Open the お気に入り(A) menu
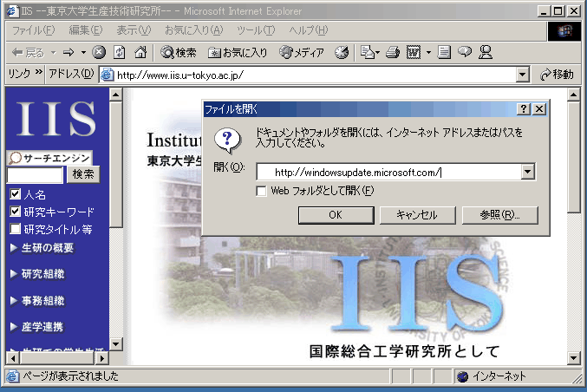 point(194,30)
